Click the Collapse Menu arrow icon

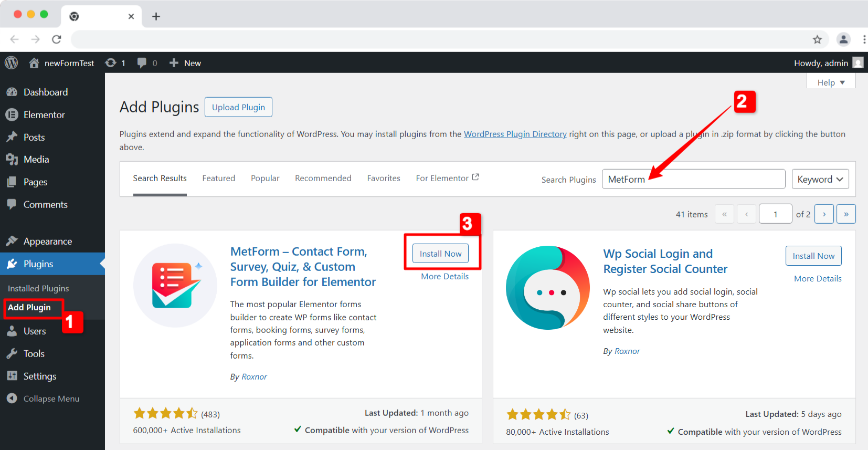(x=12, y=399)
